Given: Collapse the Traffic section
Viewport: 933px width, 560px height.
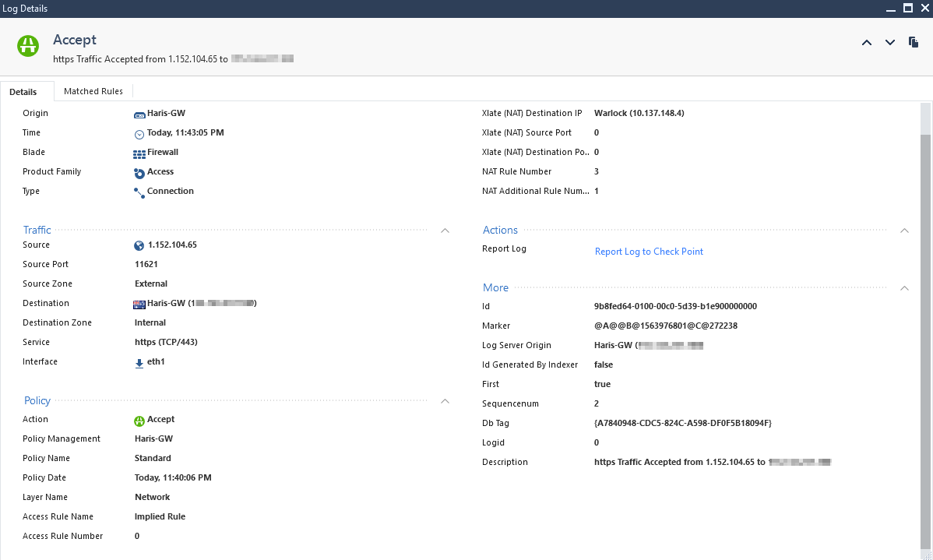Looking at the screenshot, I should coord(445,231).
